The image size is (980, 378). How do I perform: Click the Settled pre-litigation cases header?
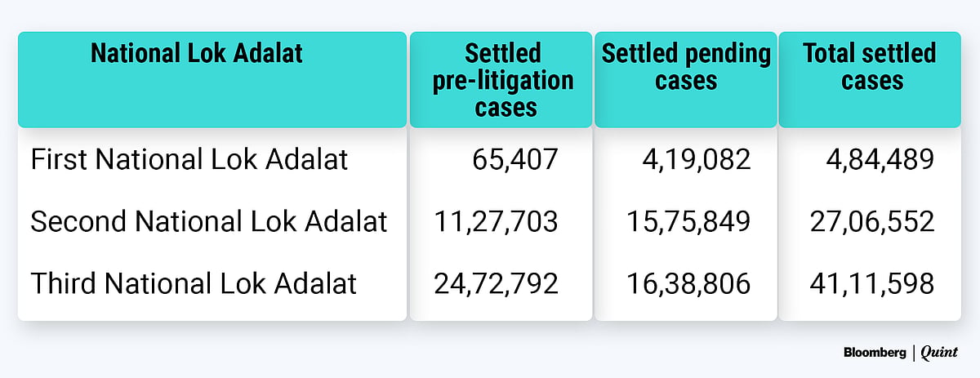[502, 80]
